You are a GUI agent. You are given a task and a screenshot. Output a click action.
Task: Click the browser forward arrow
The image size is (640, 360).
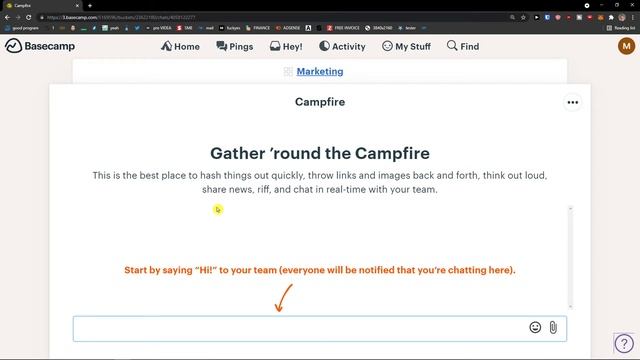coord(18,17)
